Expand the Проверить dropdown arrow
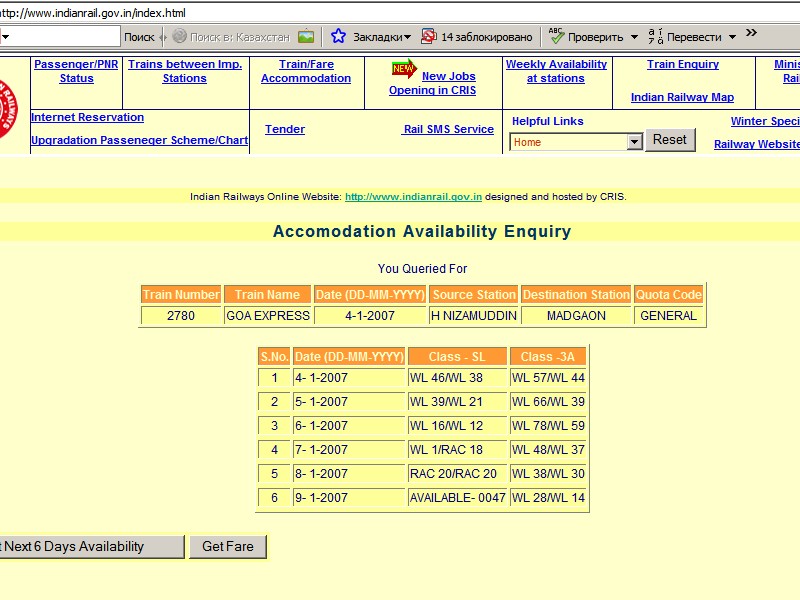 pos(634,38)
